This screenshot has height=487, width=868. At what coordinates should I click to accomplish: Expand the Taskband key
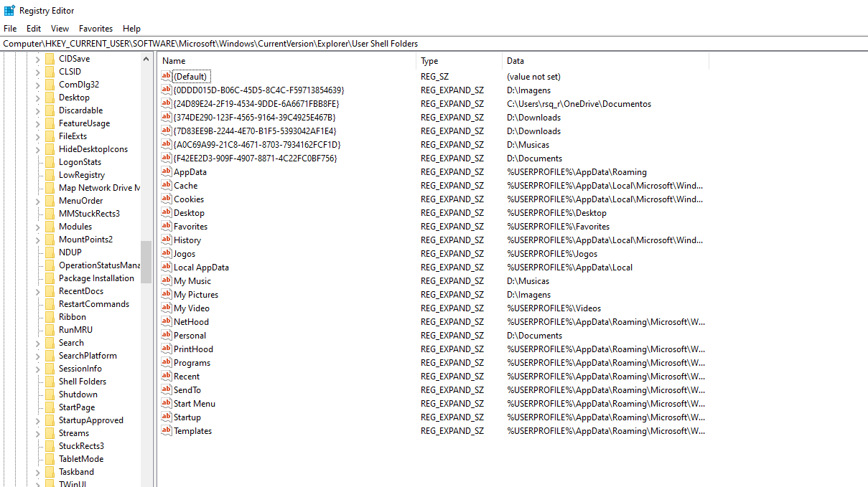coord(38,472)
